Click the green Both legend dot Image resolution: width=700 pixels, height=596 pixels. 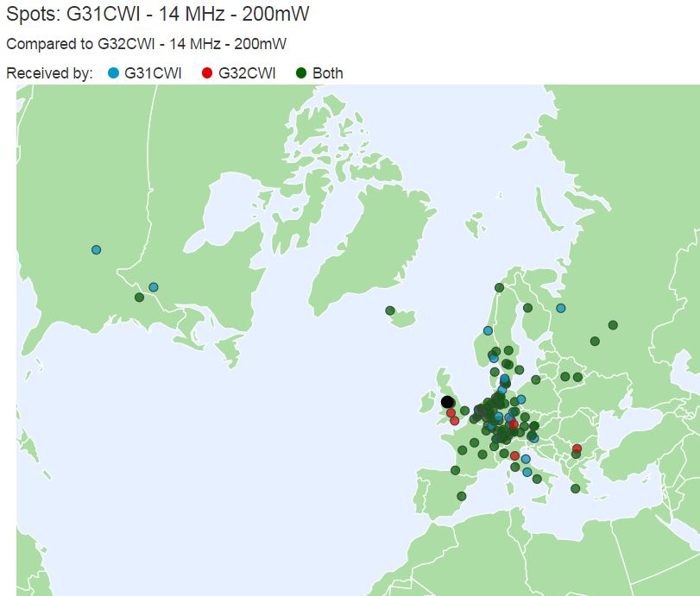coord(301,73)
